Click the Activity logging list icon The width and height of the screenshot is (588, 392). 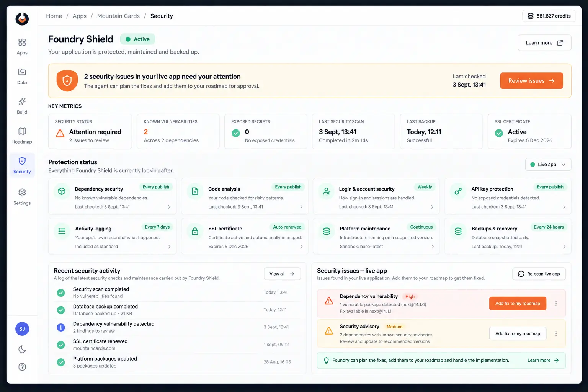click(x=62, y=231)
